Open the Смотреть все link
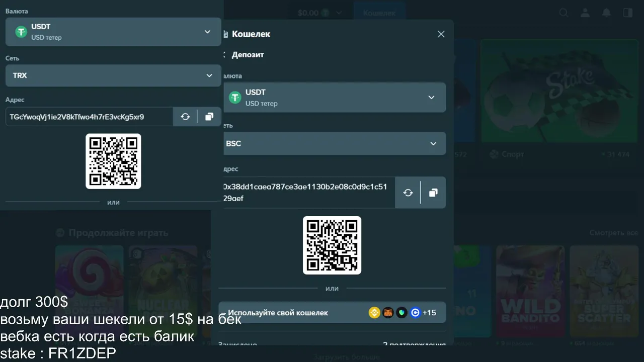The width and height of the screenshot is (644, 362). point(614,233)
